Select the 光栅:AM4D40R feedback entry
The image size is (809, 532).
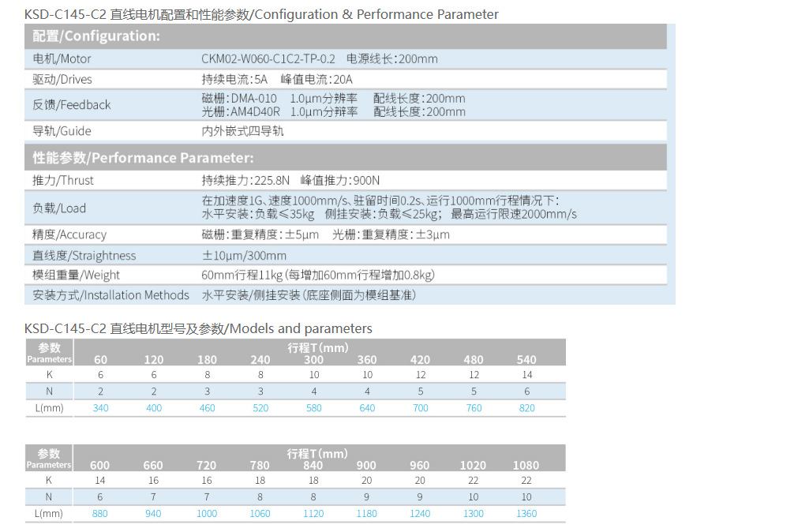pos(241,112)
